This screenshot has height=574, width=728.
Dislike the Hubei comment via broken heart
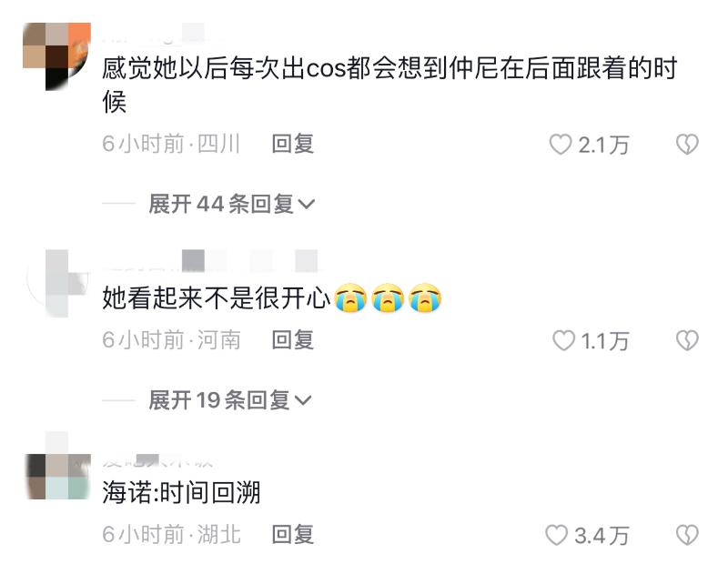pos(687,535)
